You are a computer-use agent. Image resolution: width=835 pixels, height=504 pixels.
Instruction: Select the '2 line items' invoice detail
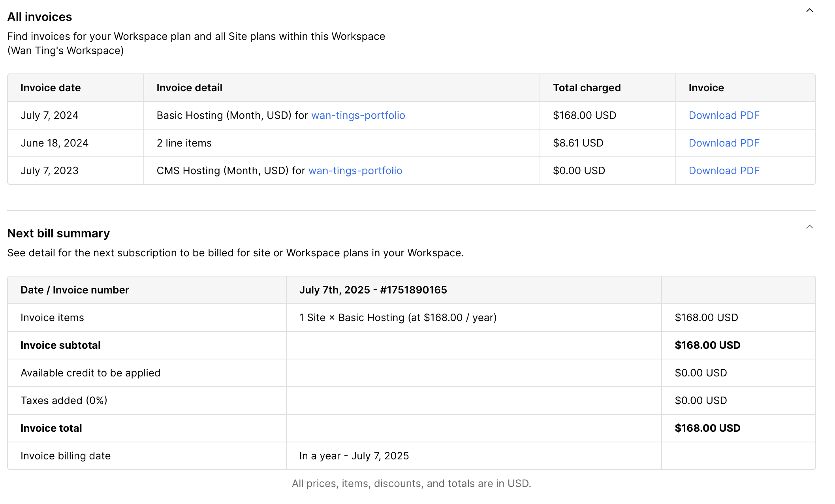184,143
